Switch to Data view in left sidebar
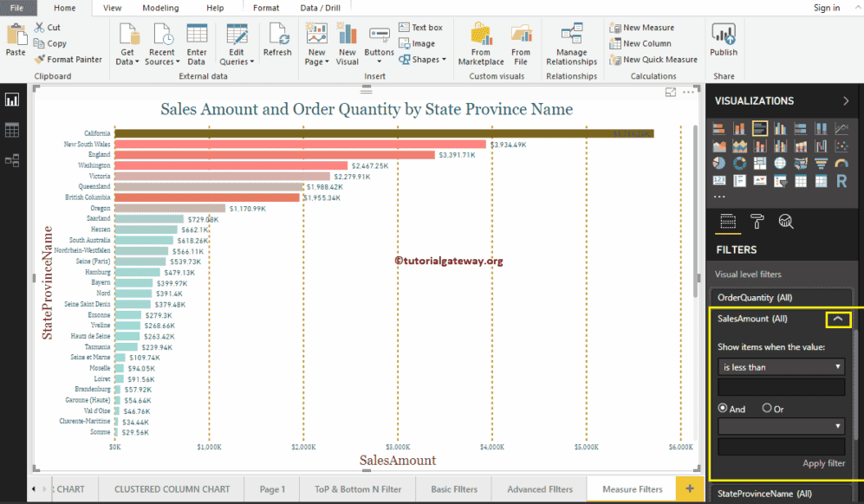Screen dimensions: 864x504 click(12, 130)
